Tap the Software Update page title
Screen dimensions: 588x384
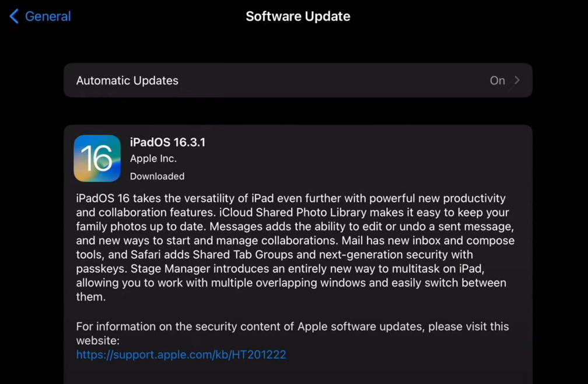297,16
